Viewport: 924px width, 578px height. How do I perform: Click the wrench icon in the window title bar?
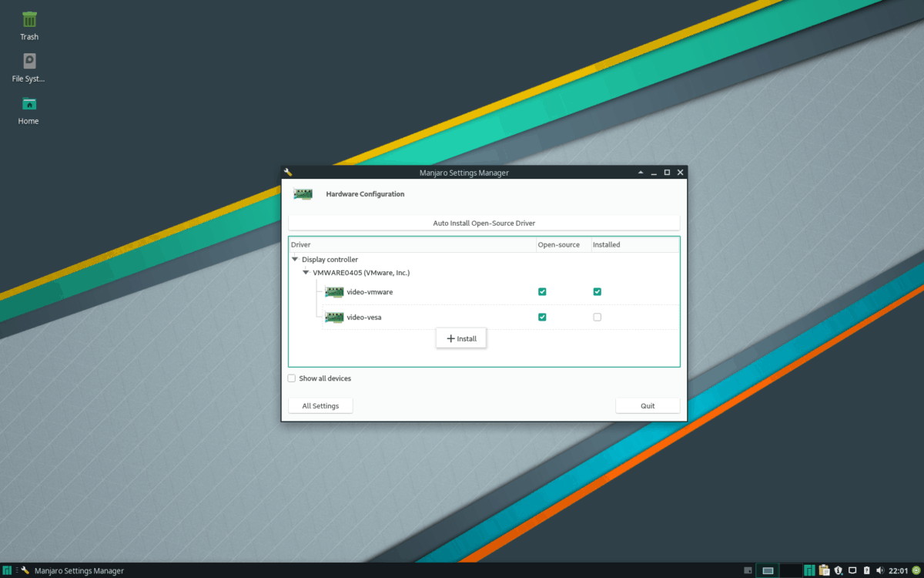coord(288,173)
